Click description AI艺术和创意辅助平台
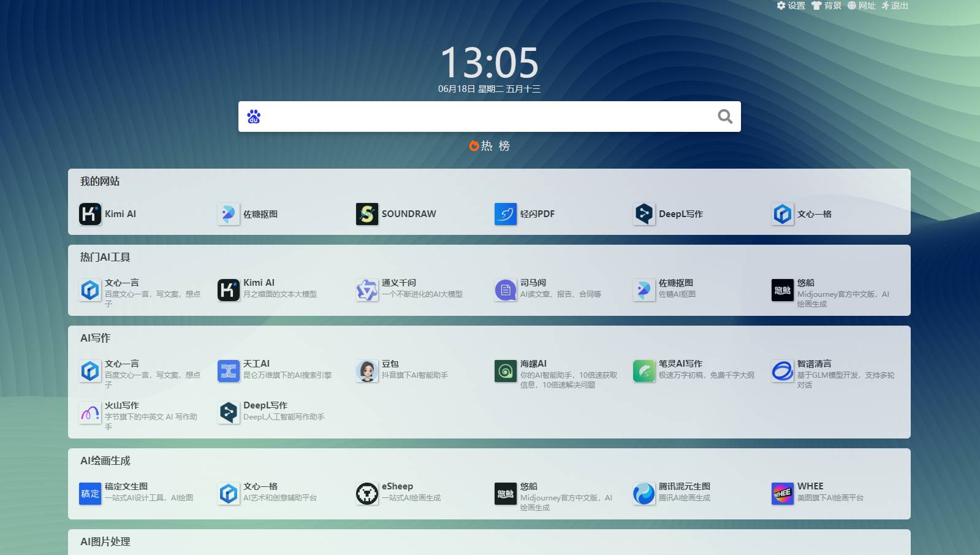 pyautogui.click(x=280, y=498)
